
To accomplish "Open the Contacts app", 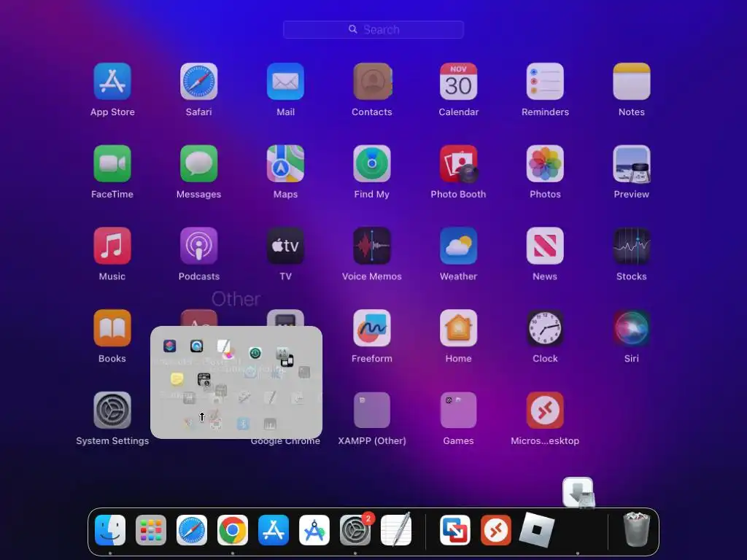I will [372, 82].
